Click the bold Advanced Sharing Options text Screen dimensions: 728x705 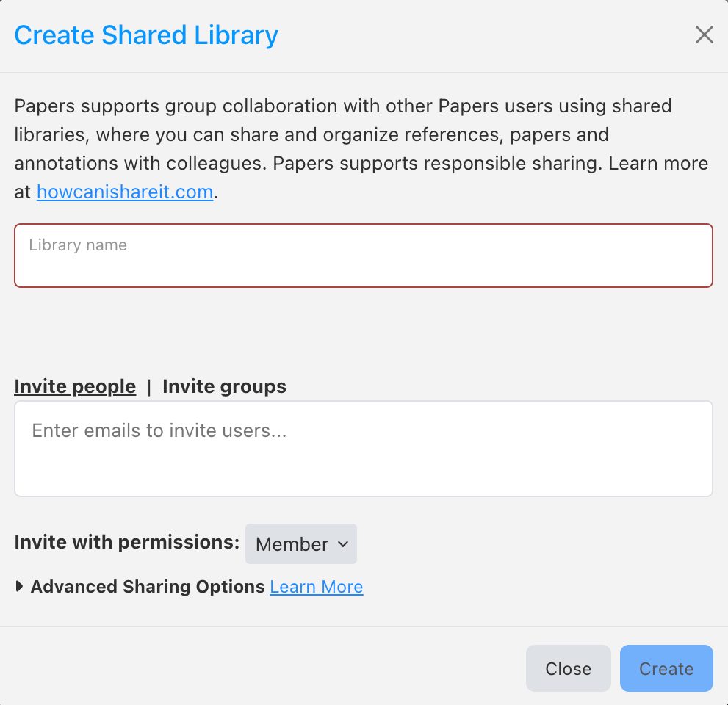pos(147,586)
